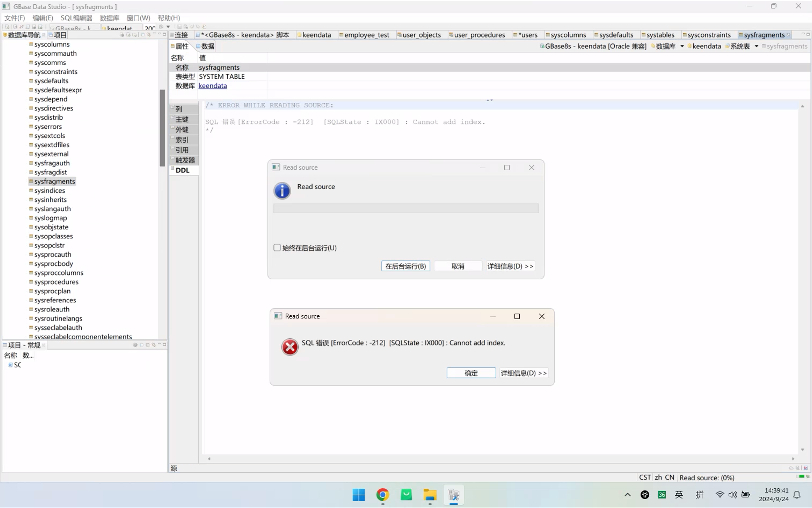
Task: Open the 系统表 breadcrumb dropdown arrow
Action: [x=757, y=46]
